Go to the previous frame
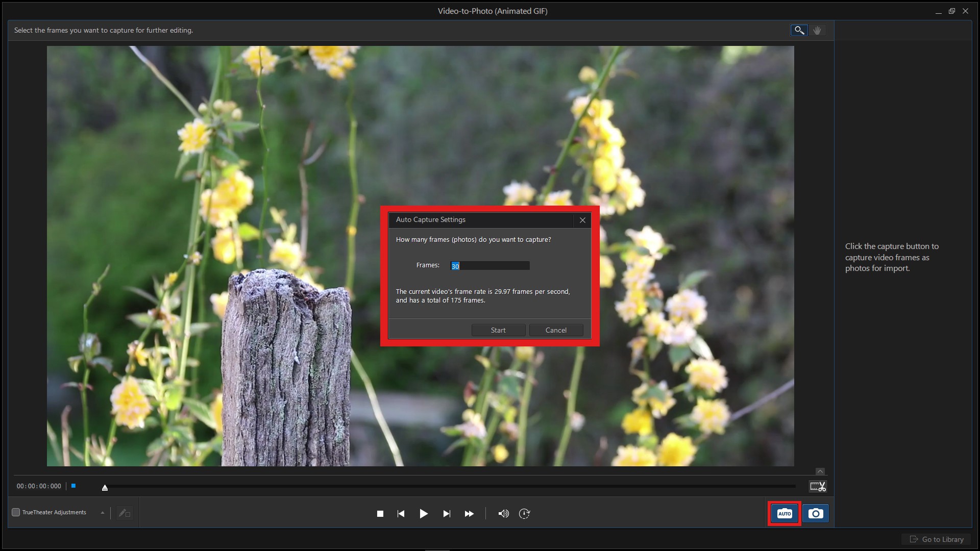The width and height of the screenshot is (980, 551). coord(401,514)
